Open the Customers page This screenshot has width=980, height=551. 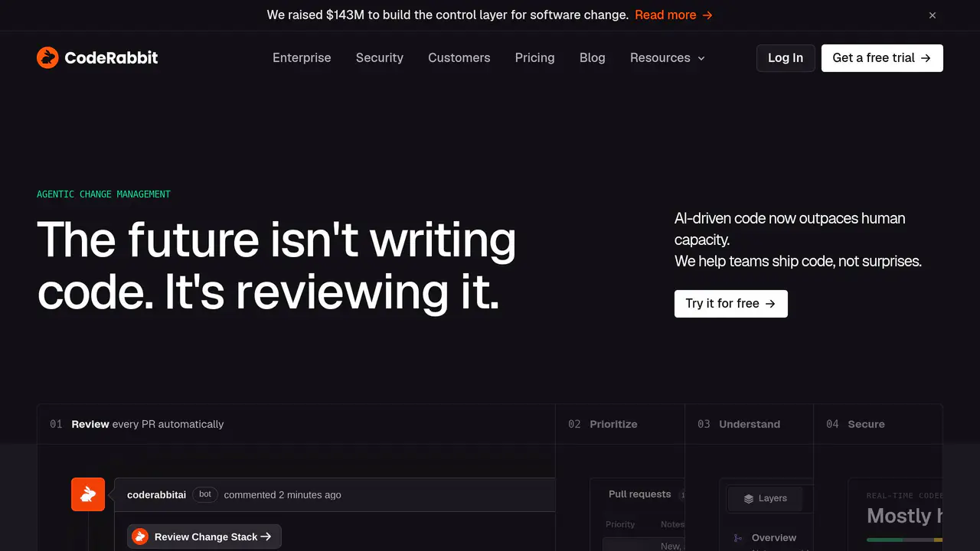coord(459,57)
